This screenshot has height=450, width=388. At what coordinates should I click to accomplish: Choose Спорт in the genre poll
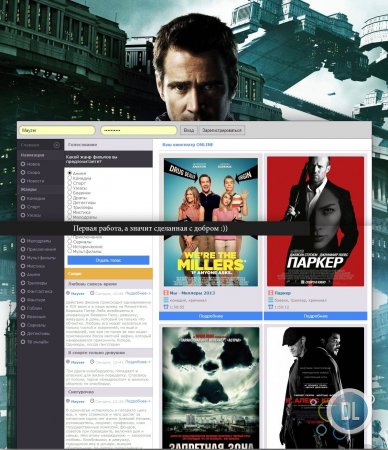[70, 183]
